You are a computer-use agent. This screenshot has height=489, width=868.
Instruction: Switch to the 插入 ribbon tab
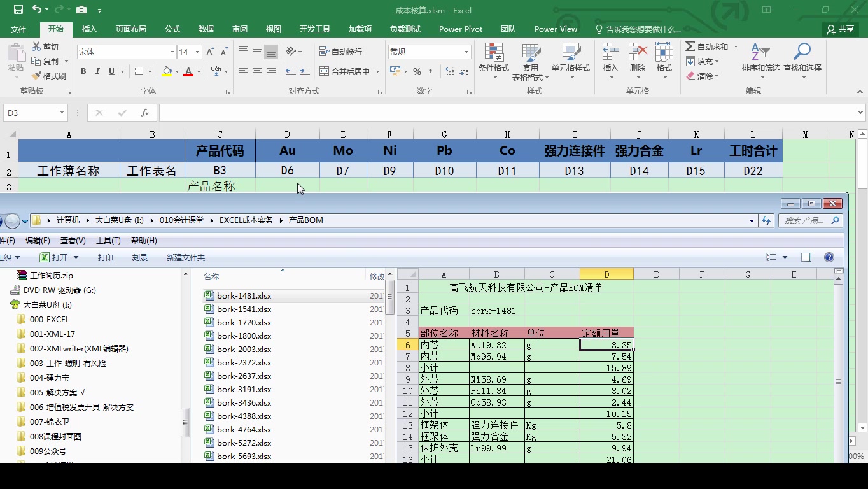(x=88, y=29)
